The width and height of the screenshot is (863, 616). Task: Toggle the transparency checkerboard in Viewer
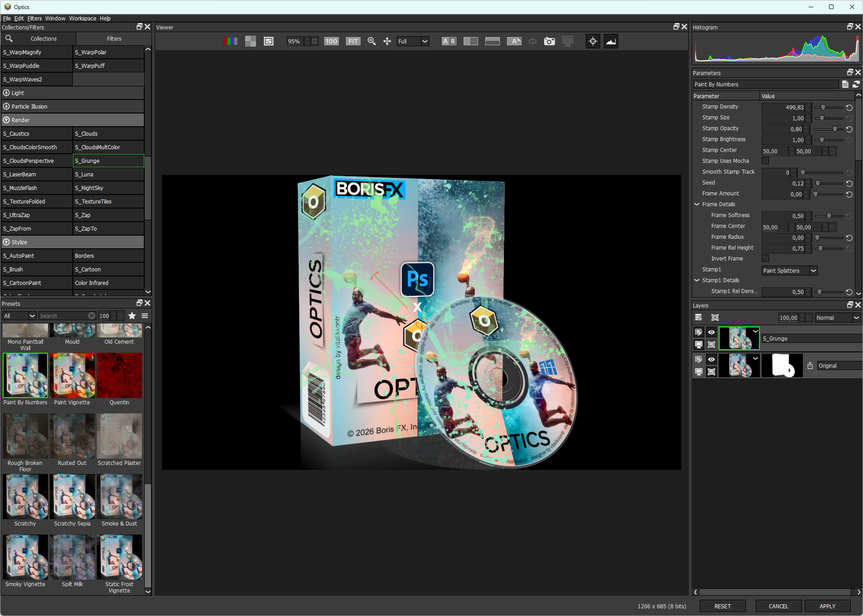click(x=250, y=41)
